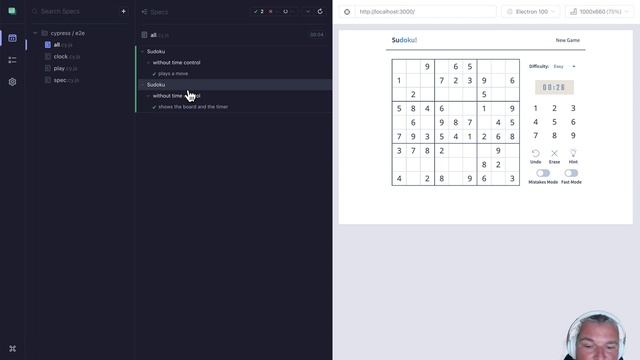640x360 pixels.
Task: Open the Runs list sidebar icon
Action: [12, 60]
